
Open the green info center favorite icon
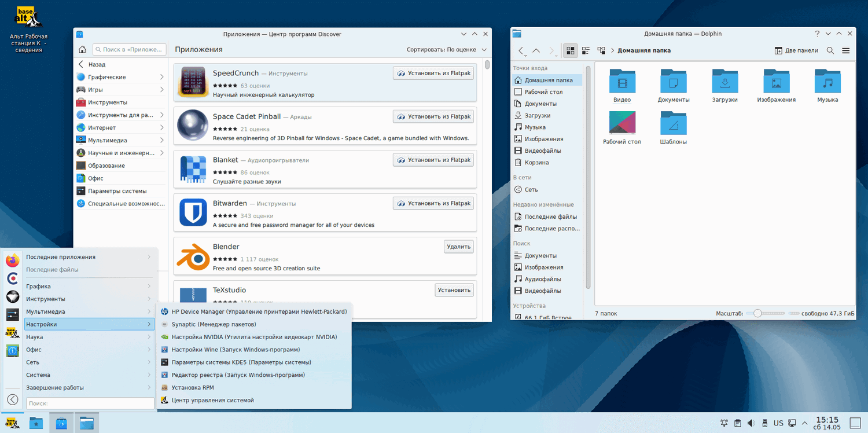(12, 350)
